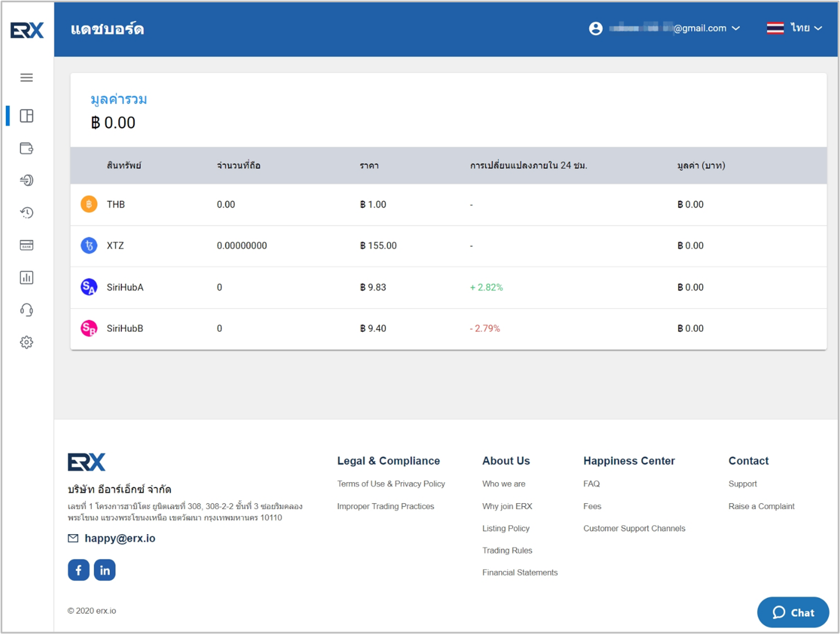Click the orange THB coin icon
This screenshot has height=634, width=840.
[x=89, y=205]
